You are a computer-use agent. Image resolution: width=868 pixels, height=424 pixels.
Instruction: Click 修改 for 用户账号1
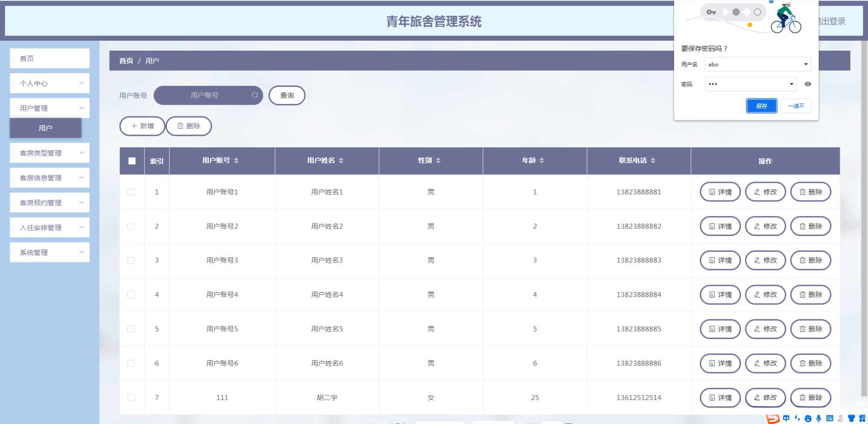pyautogui.click(x=765, y=192)
